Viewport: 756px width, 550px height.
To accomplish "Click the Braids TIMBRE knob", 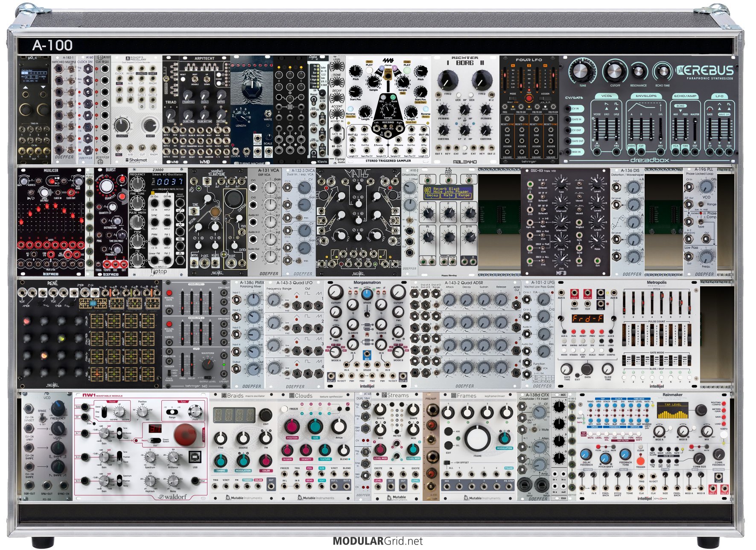I will [x=221, y=461].
